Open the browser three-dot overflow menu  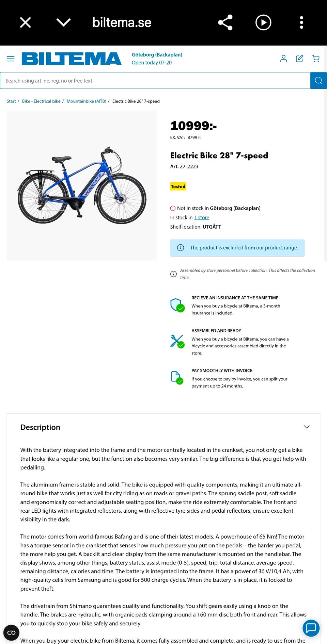(301, 22)
